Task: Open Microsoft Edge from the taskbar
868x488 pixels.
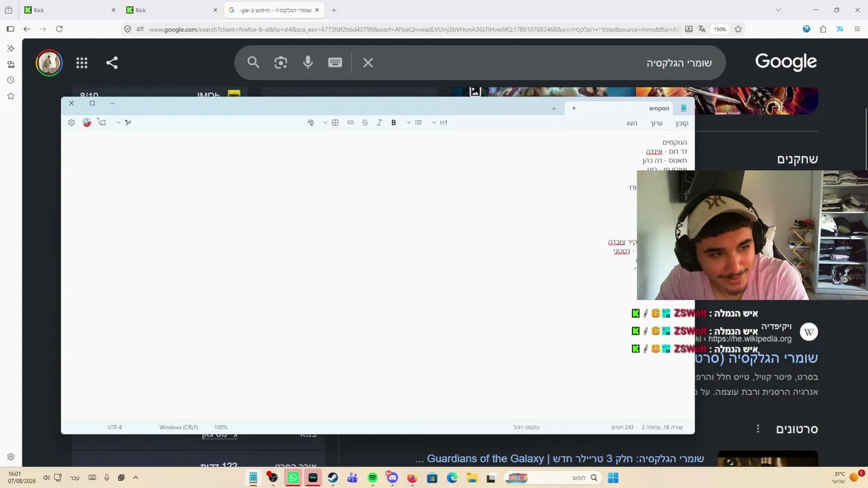Action: coord(452,478)
